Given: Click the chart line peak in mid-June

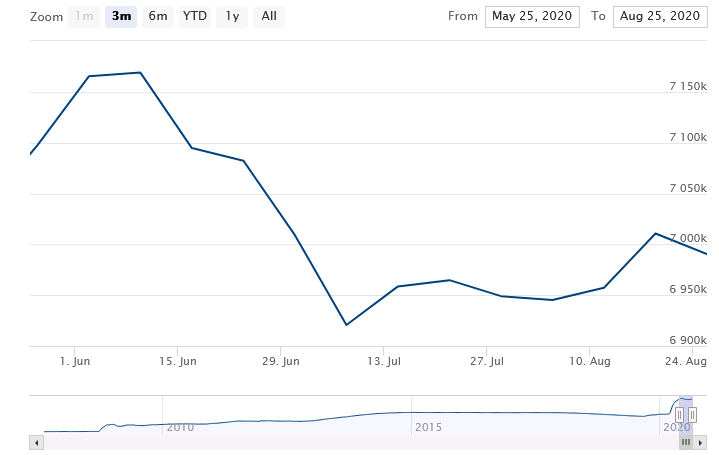Looking at the screenshot, I should tap(140, 72).
